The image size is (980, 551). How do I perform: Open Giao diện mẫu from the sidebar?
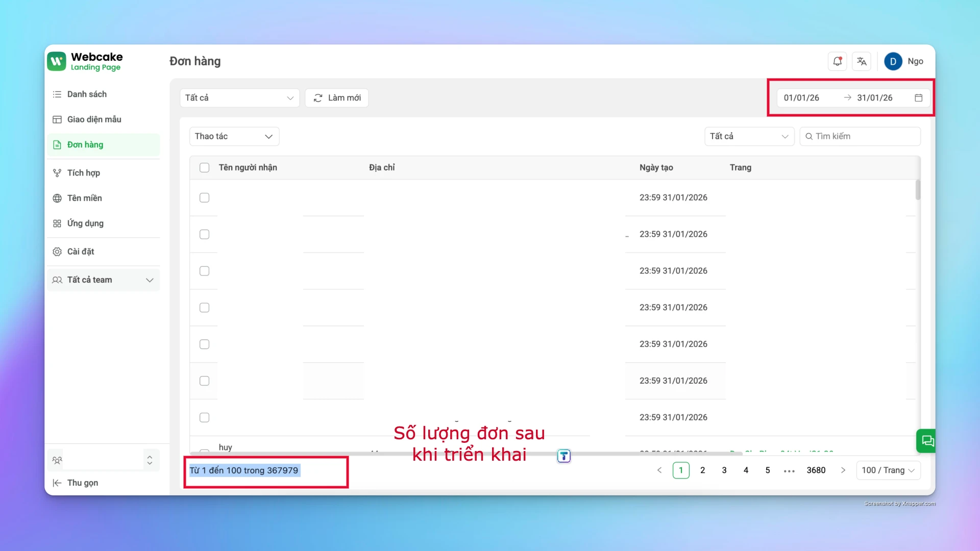[x=93, y=119]
